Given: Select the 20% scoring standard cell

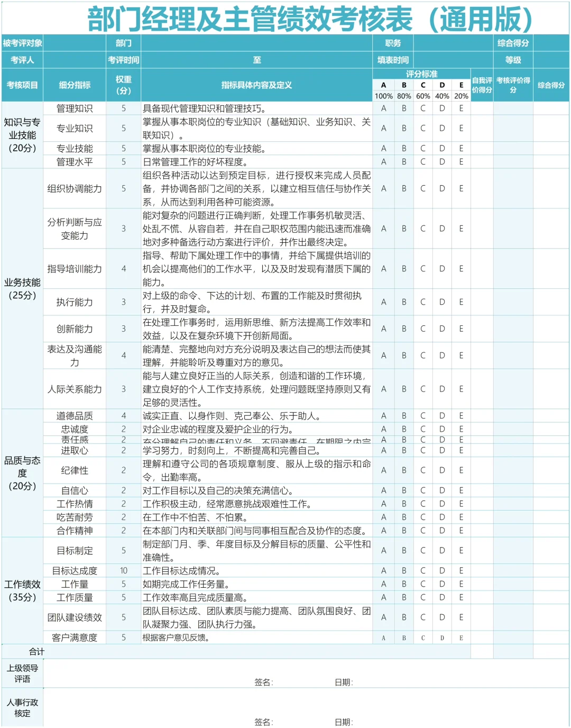Looking at the screenshot, I should click(x=461, y=96).
